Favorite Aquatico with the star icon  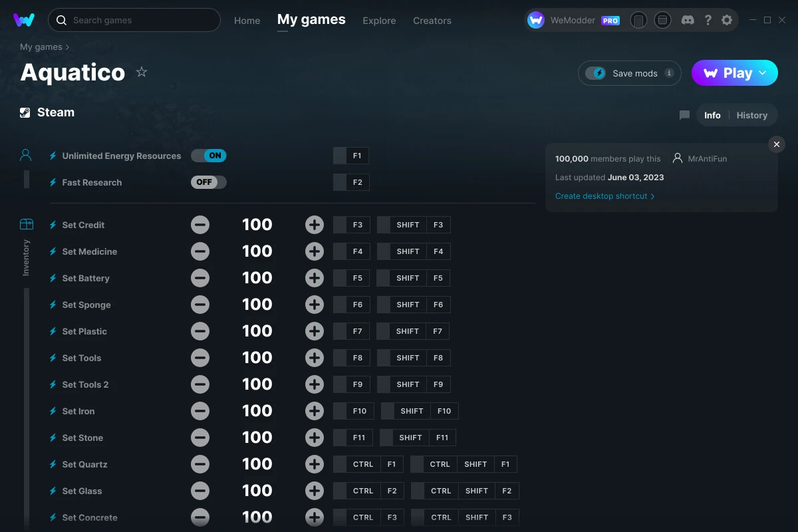(x=142, y=72)
